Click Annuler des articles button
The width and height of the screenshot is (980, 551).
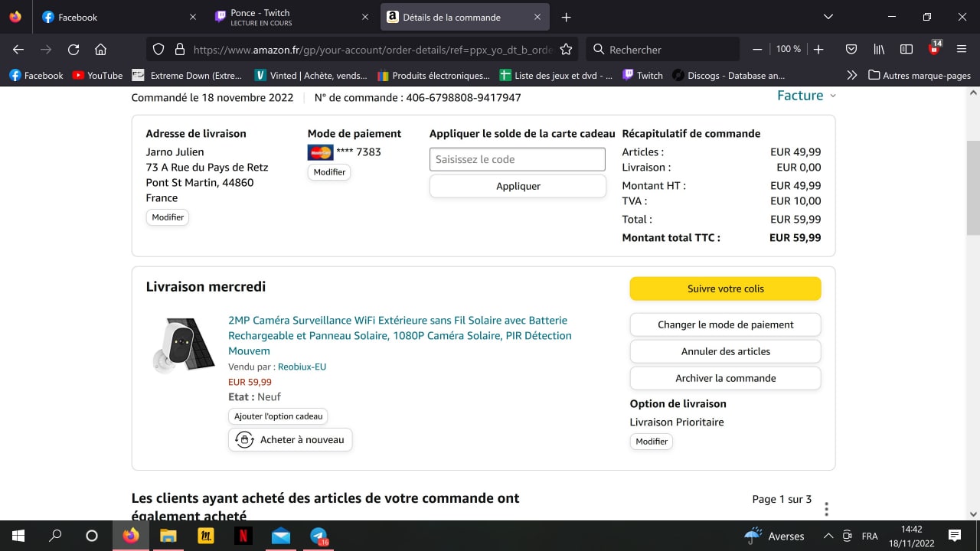tap(725, 351)
